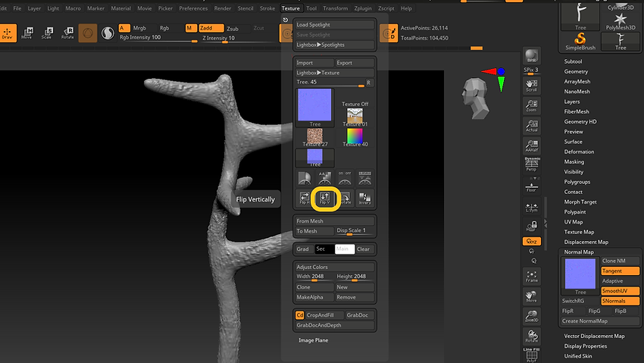This screenshot has width=644, height=363.
Task: Toggle the Zadd button
Action: 211,28
